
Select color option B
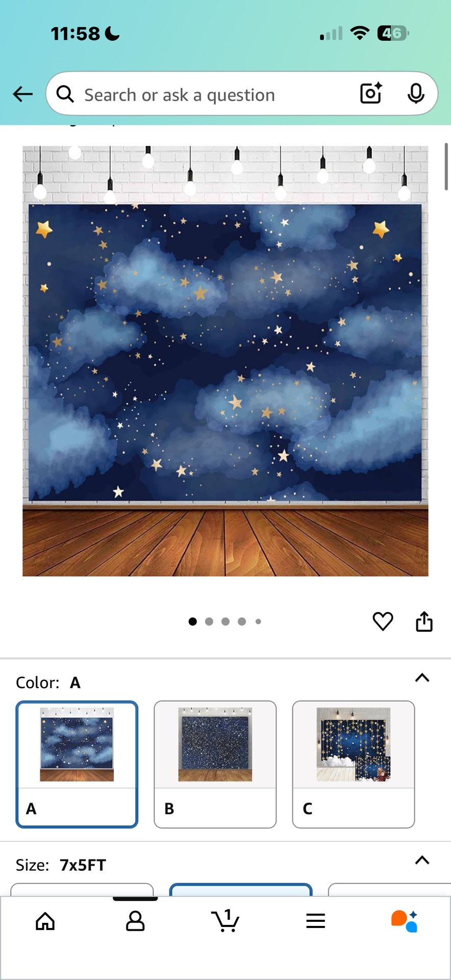[x=215, y=764]
